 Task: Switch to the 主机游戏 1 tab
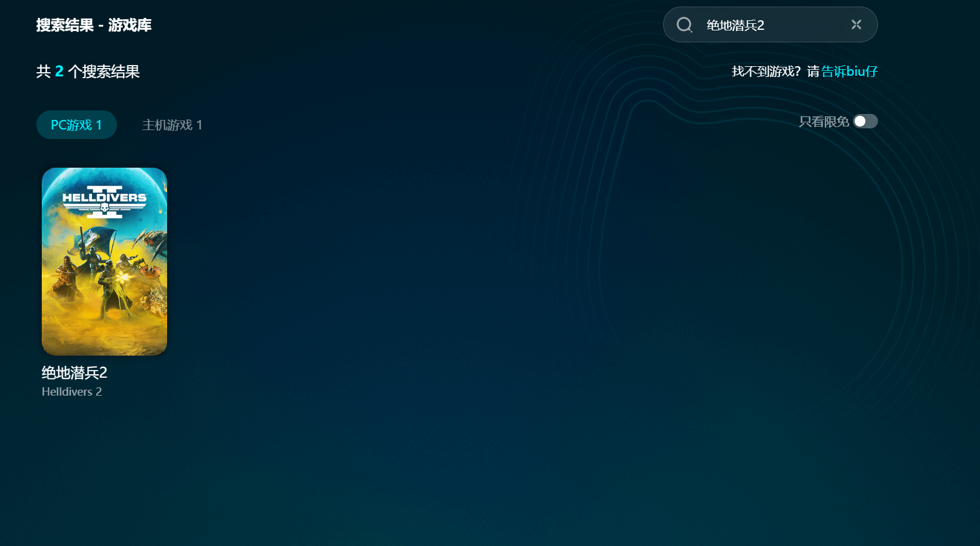pos(172,125)
